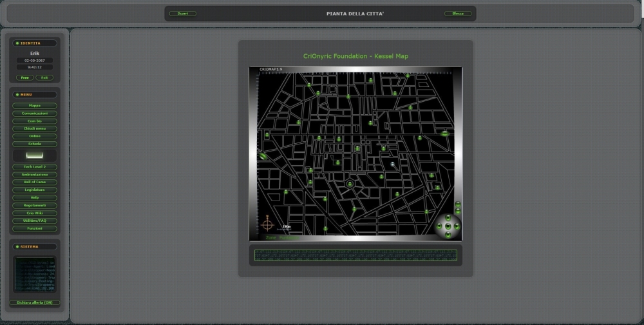Click the coordinates readout strip below the map
644x325 pixels.
(x=355, y=255)
